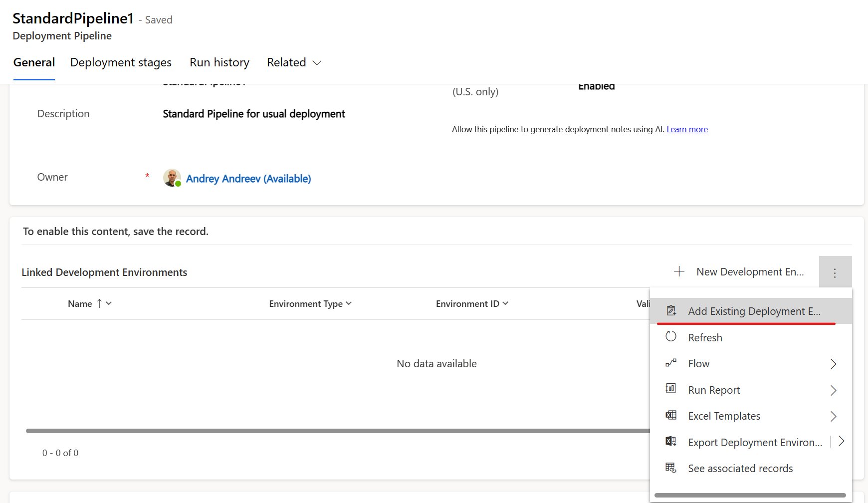Click the Run Report icon
The width and height of the screenshot is (868, 503).
671,389
